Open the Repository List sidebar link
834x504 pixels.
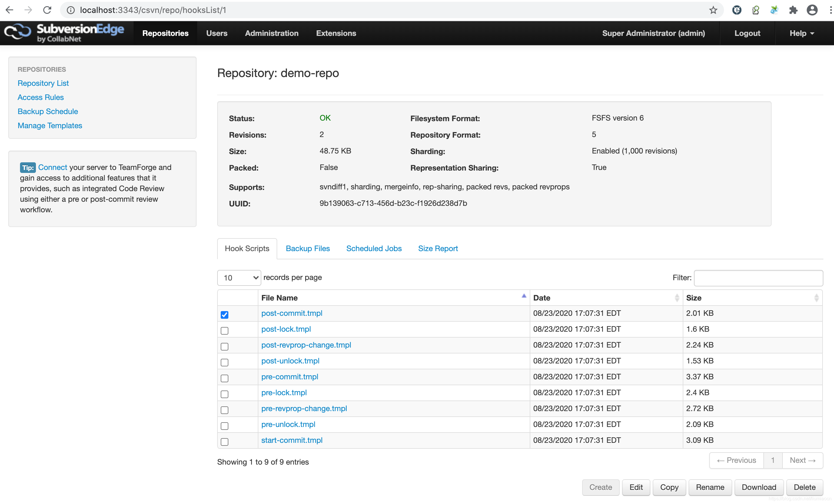pyautogui.click(x=43, y=83)
